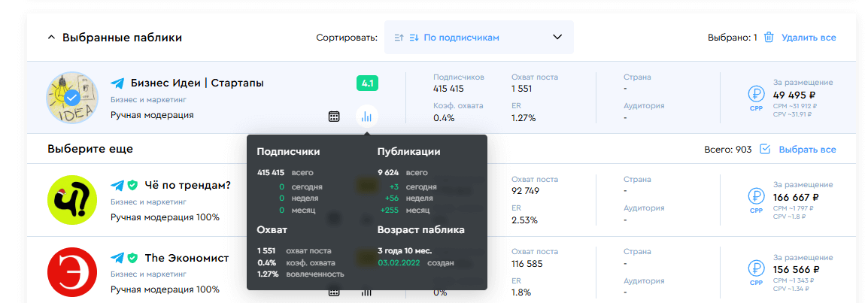The image size is (868, 303).
Task: Click the 49 495 ₽ placement price
Action: [x=796, y=95]
